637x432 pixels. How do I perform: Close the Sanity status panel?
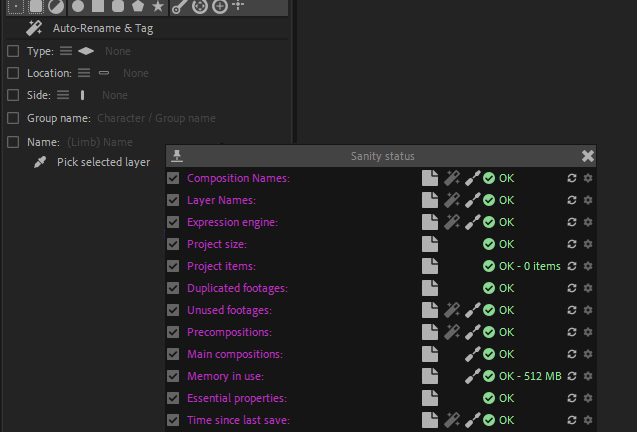tap(588, 156)
